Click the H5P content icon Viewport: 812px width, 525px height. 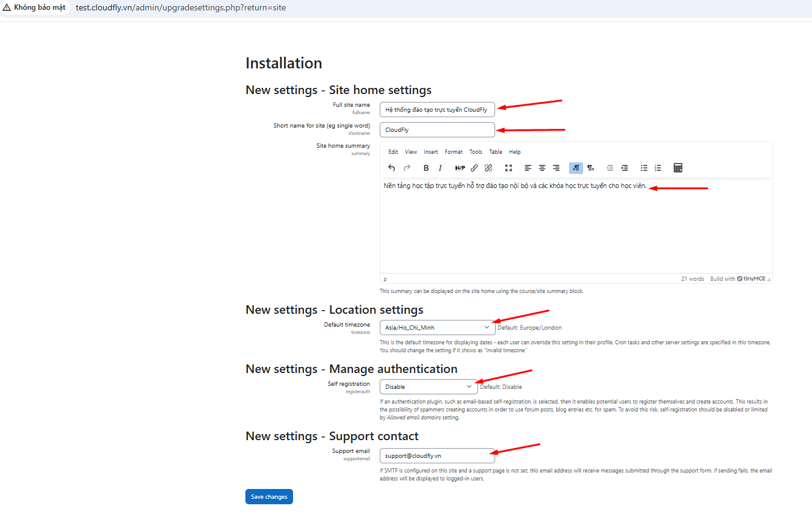click(x=460, y=168)
